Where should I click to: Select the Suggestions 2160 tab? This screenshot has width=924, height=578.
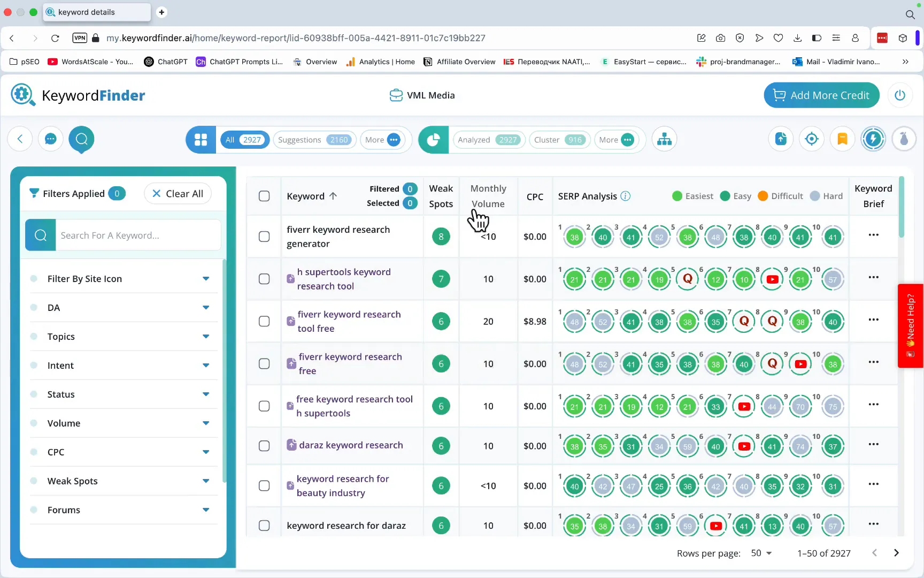pyautogui.click(x=314, y=140)
